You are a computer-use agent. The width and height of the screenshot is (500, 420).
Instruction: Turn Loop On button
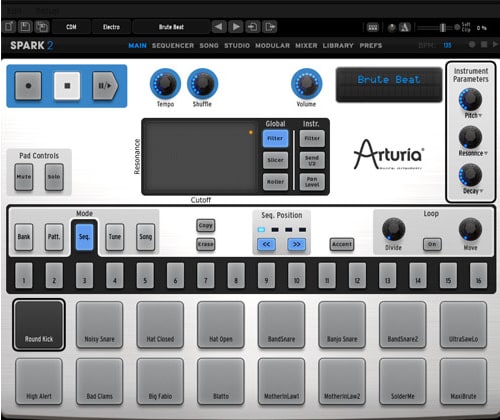(432, 244)
